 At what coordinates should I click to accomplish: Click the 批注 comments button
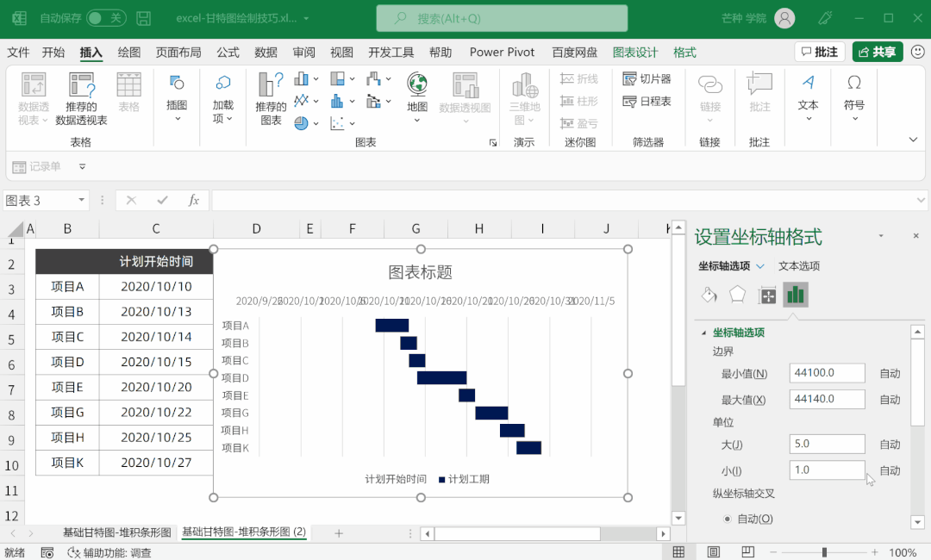(x=820, y=52)
